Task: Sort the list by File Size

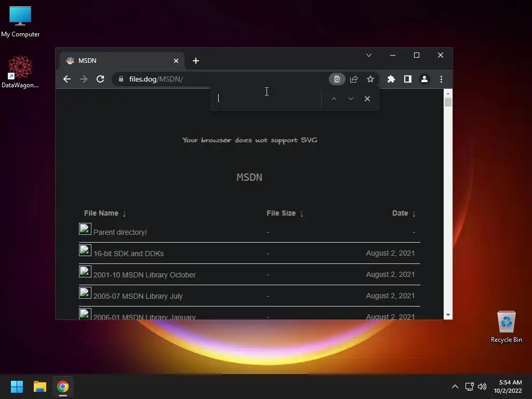Action: coord(285,213)
